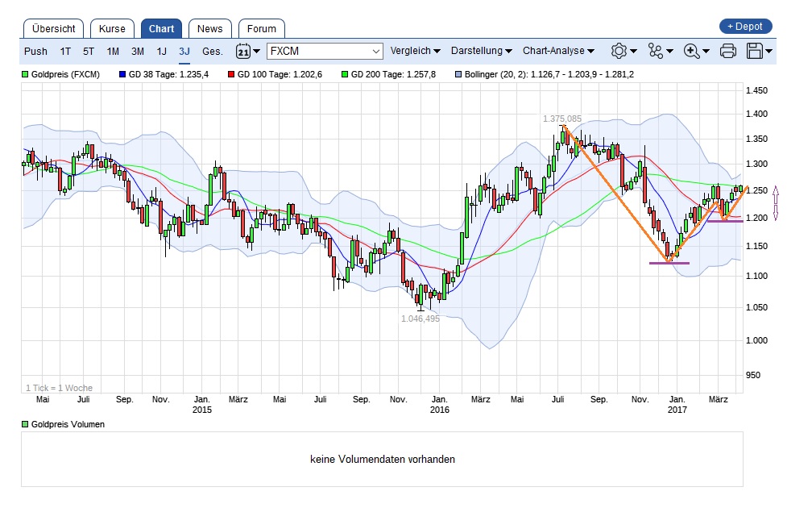Open the Darstellung dropdown

(479, 51)
